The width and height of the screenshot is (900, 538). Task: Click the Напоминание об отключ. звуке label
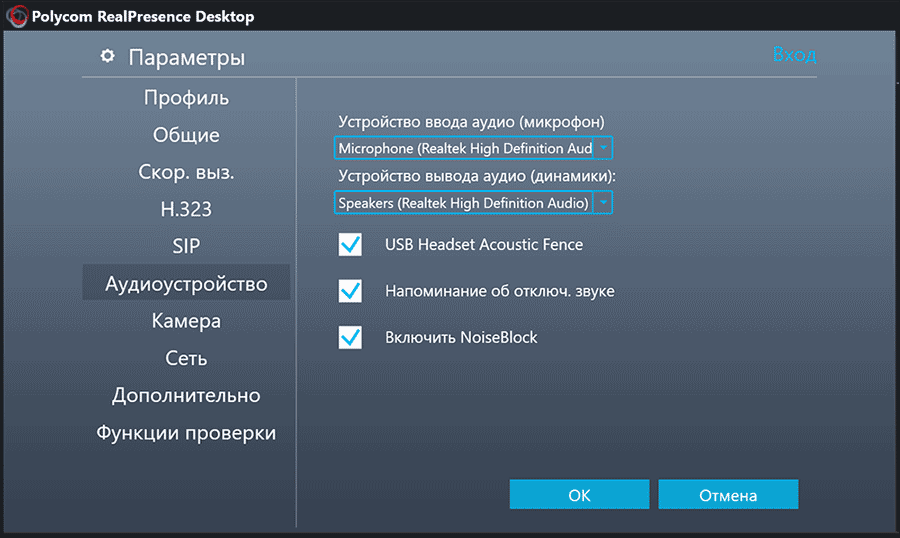coord(499,291)
